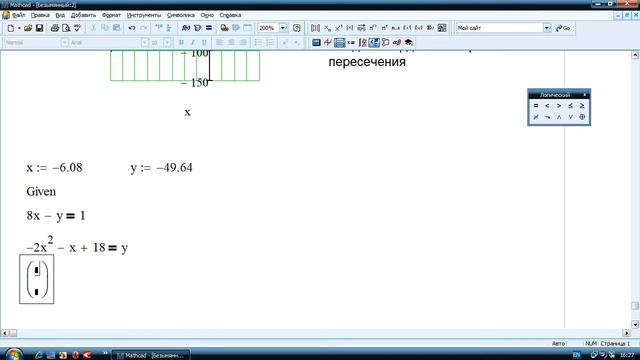Open the Symbolic keyword palette (graduation cap)
Viewport: 640px width, 360px height.
[x=408, y=42]
